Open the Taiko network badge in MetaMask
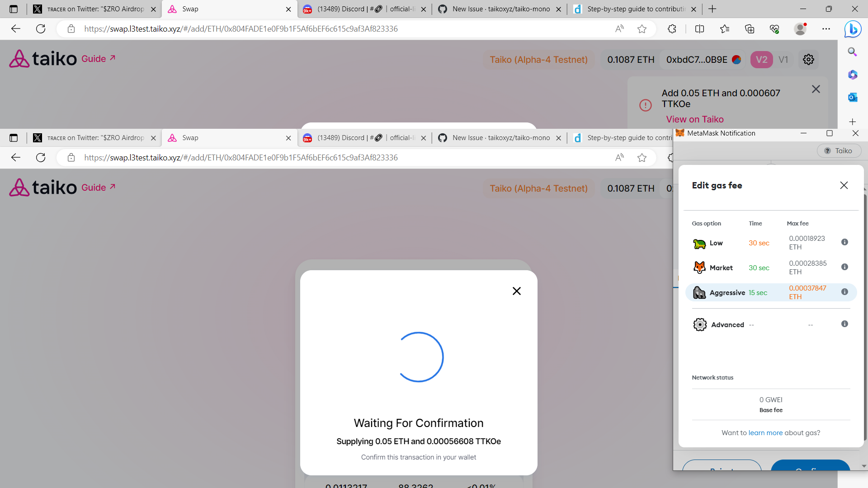This screenshot has height=488, width=868. tap(839, 150)
